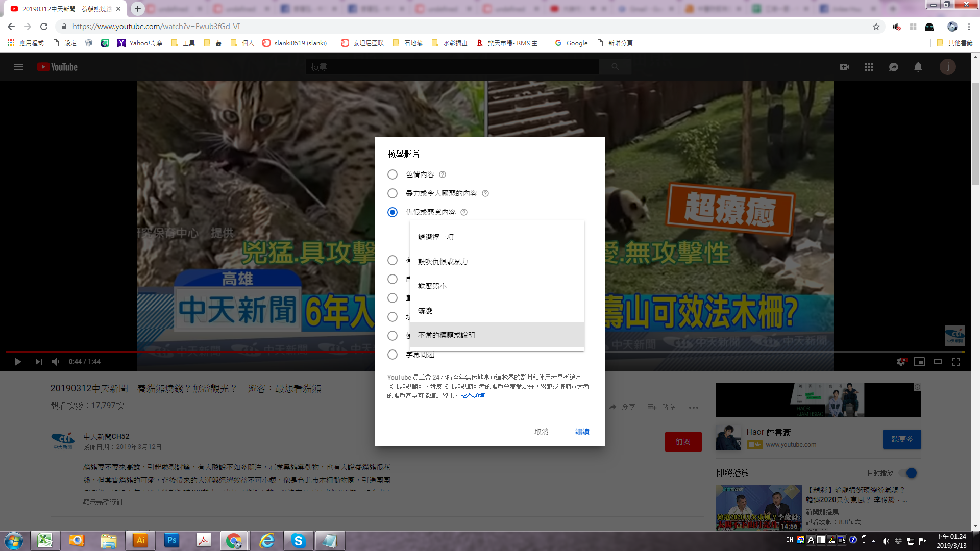980x551 pixels.
Task: Enter full screen mode
Action: [956, 362]
